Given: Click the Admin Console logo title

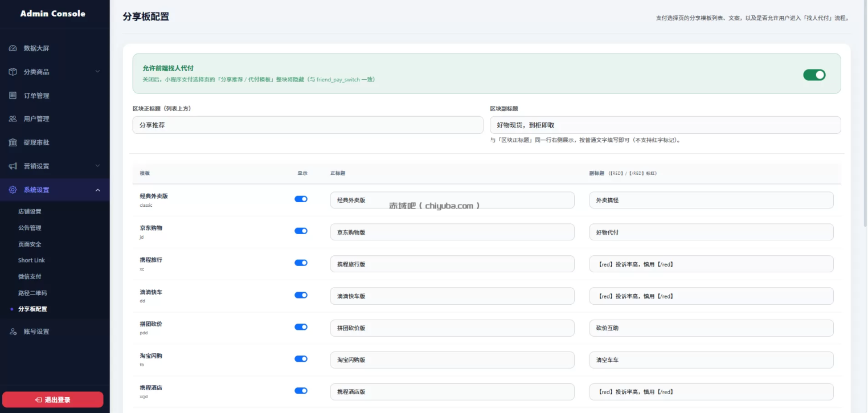Looking at the screenshot, I should (x=53, y=14).
